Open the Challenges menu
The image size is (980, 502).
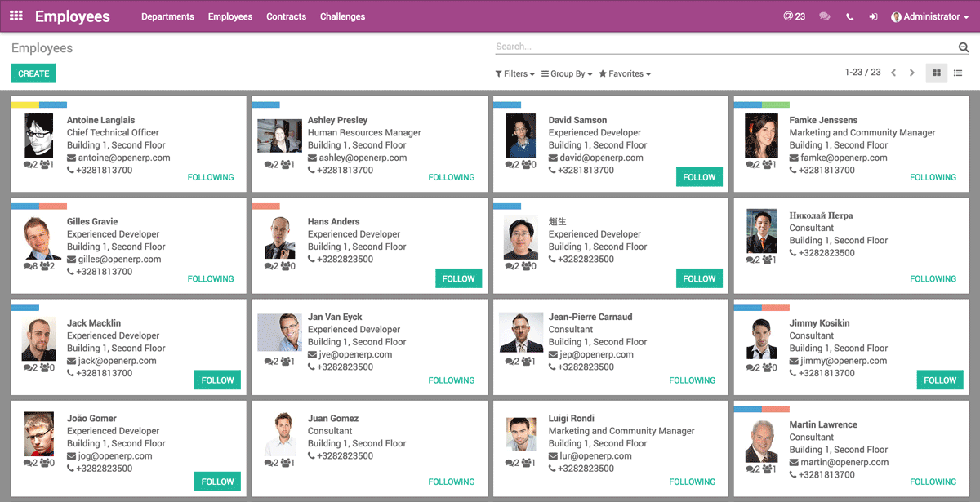(342, 16)
